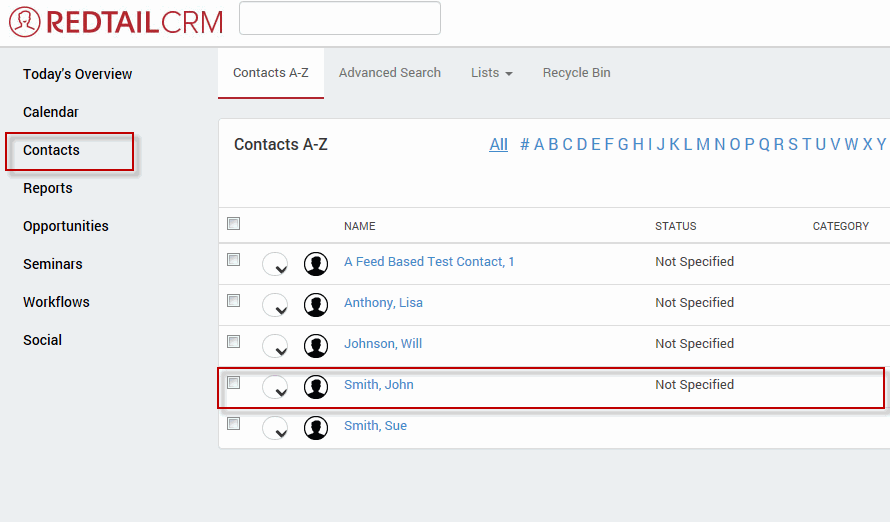Switch to the Advanced Search tab
Screen dimensions: 890x522
click(389, 73)
